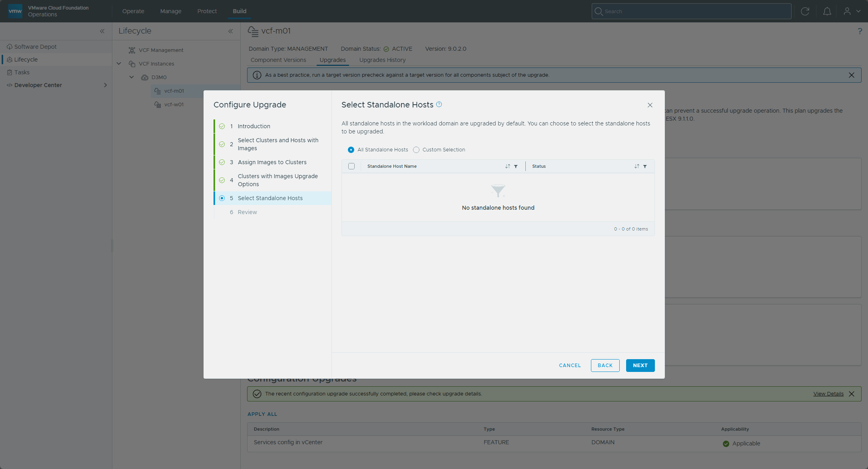Dismiss the configuration upgrade success banner
This screenshot has height=469, width=868.
pos(852,394)
